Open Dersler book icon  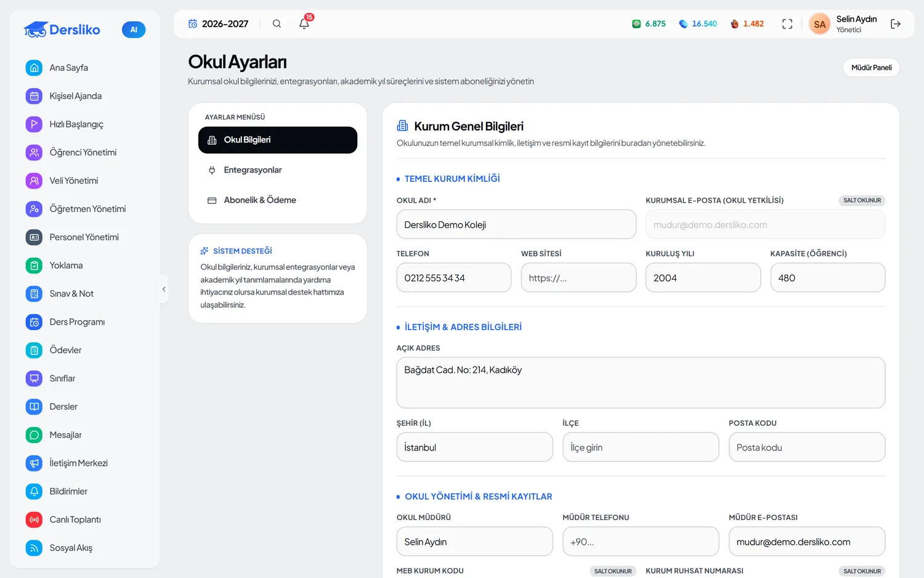tap(34, 407)
